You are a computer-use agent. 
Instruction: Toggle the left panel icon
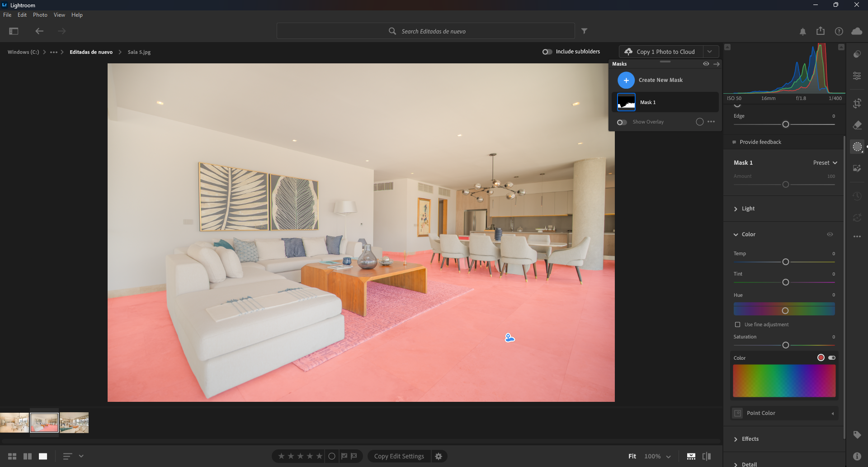(14, 31)
